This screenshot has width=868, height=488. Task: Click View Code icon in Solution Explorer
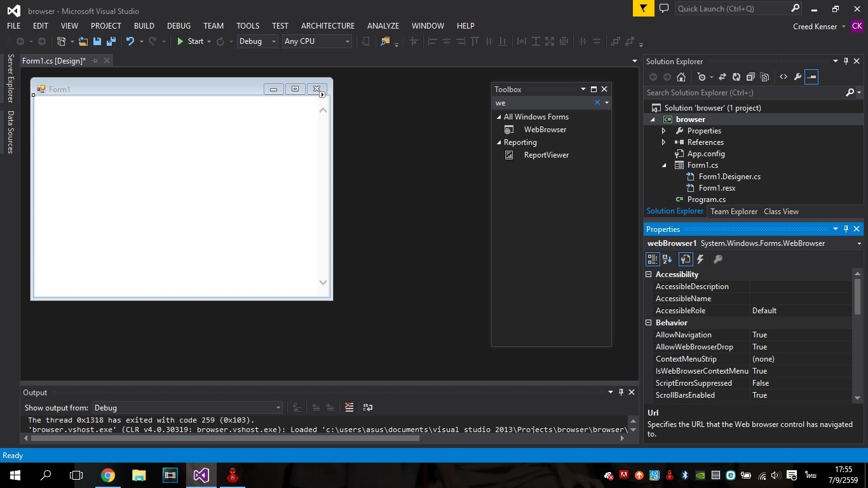pyautogui.click(x=783, y=77)
